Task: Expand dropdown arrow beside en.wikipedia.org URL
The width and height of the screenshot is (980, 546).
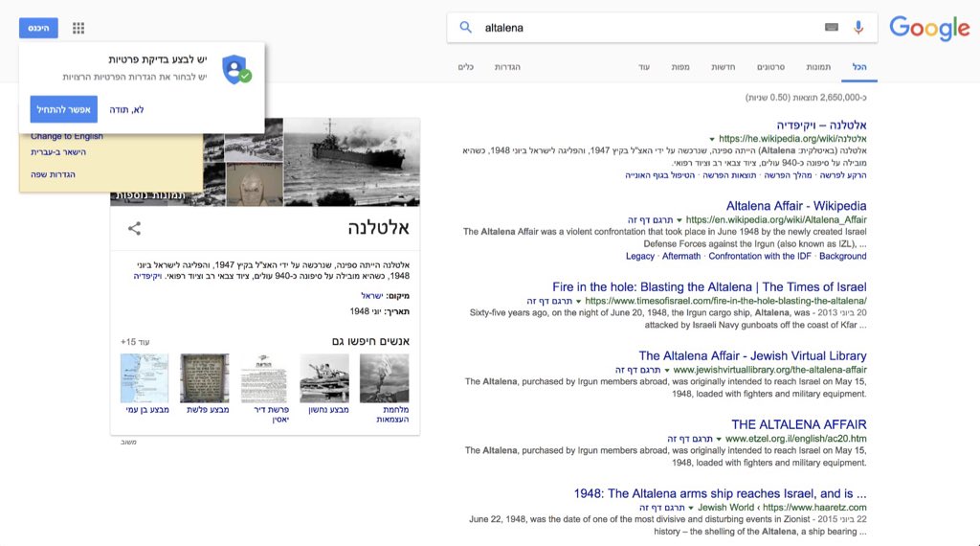Action: point(679,220)
